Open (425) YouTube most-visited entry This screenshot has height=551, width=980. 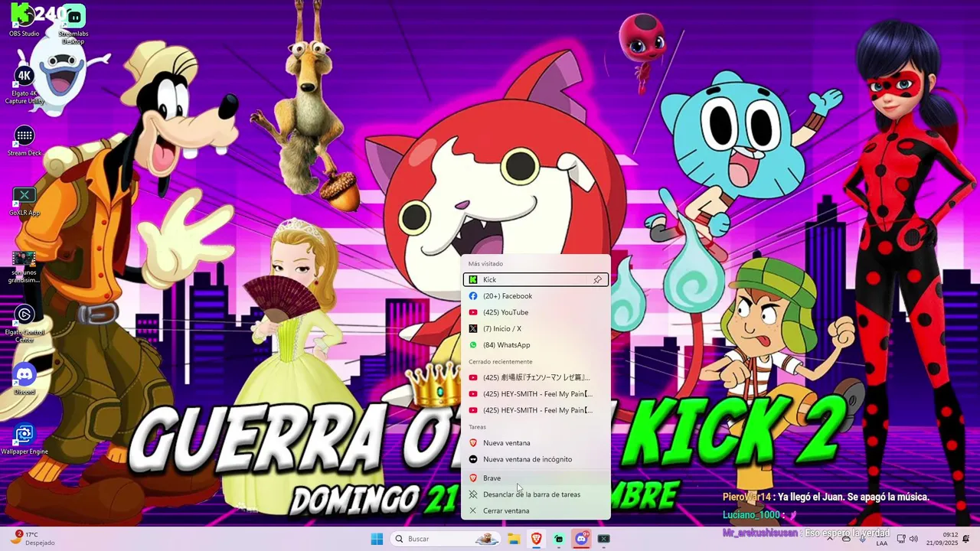coord(536,312)
